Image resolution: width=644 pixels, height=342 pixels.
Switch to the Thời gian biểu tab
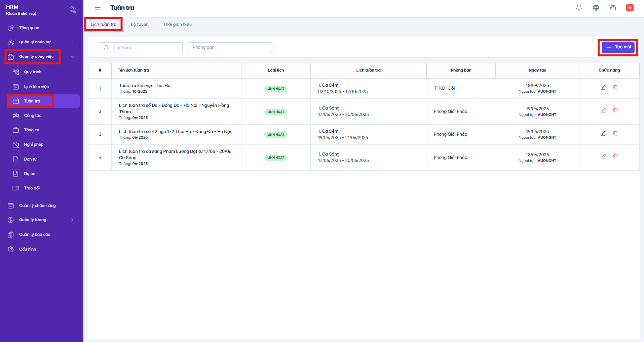click(177, 25)
